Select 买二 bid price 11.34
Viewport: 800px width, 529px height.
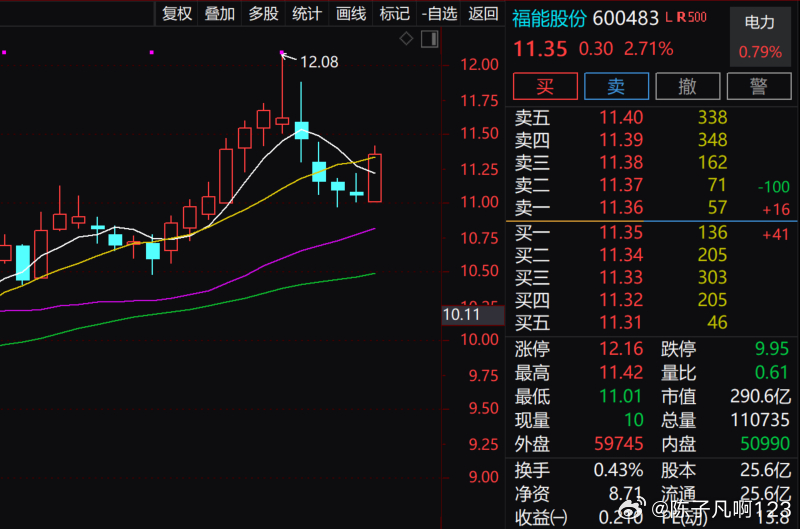(621, 255)
